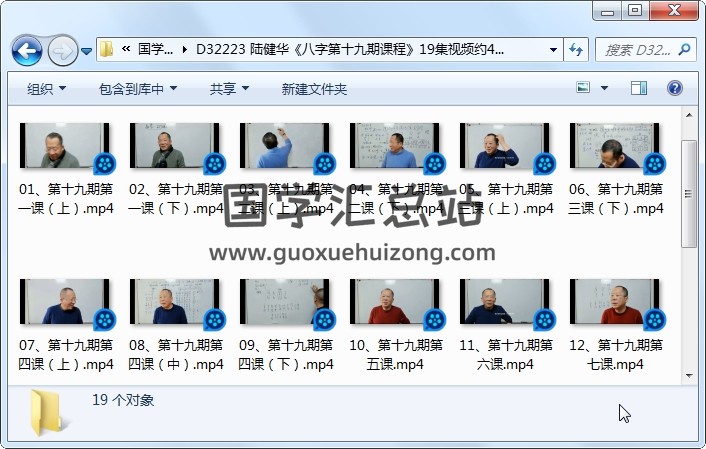Click the change view icon
The height and width of the screenshot is (449, 706).
583,87
